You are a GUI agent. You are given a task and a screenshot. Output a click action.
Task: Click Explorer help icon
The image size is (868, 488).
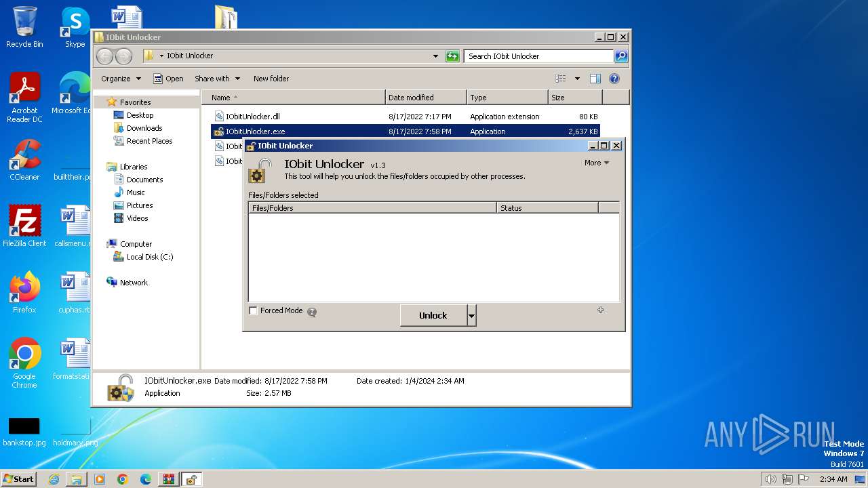click(x=614, y=79)
